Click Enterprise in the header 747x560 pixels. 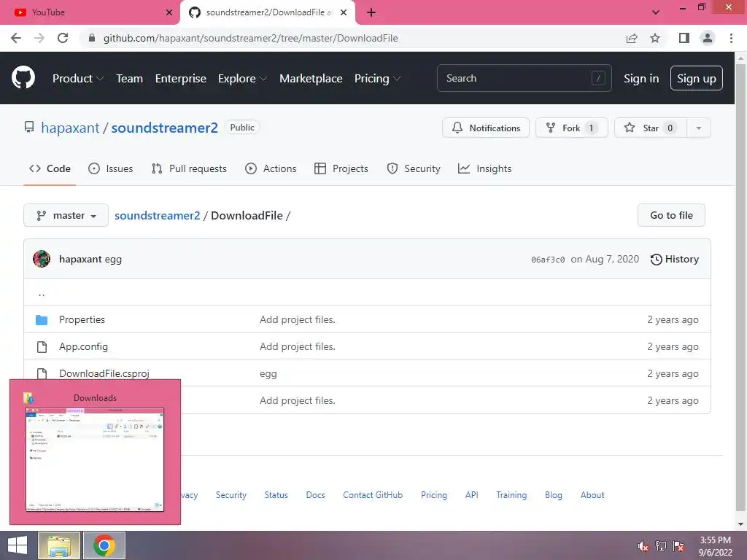click(x=181, y=79)
